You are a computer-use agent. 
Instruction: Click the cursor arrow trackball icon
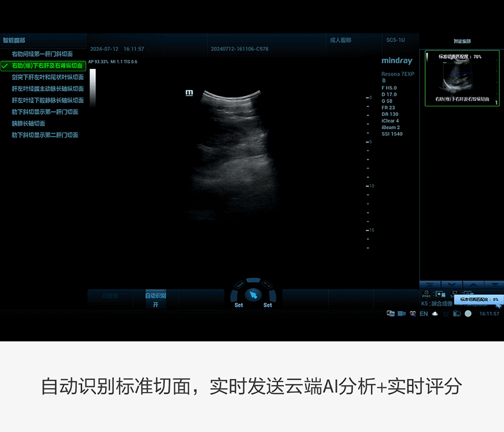pyautogui.click(x=253, y=295)
